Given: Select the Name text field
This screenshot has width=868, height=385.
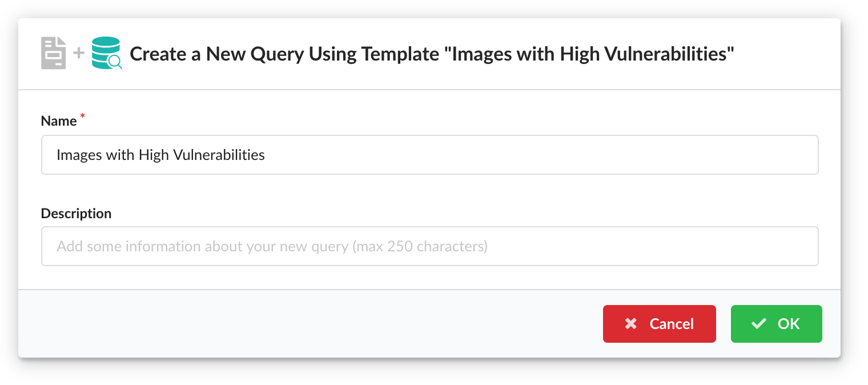Looking at the screenshot, I should coord(429,154).
